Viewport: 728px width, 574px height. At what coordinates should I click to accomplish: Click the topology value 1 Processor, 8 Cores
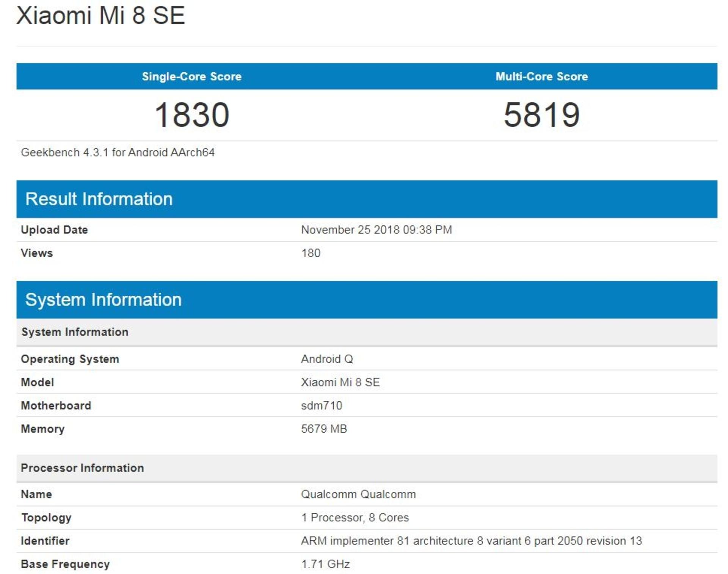click(355, 518)
